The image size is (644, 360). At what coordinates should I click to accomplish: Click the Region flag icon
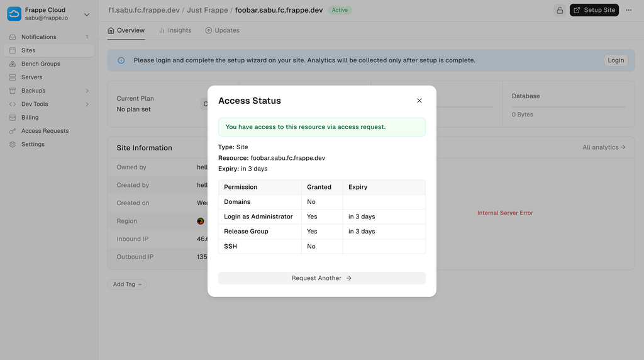click(201, 221)
